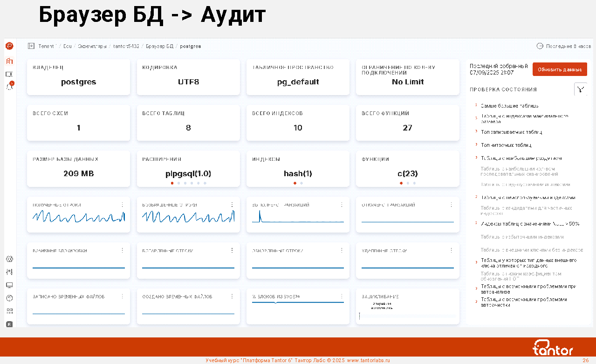The height and width of the screenshot is (364, 596).
Task: Click the Tantor logo in sidebar
Action: (9, 46)
